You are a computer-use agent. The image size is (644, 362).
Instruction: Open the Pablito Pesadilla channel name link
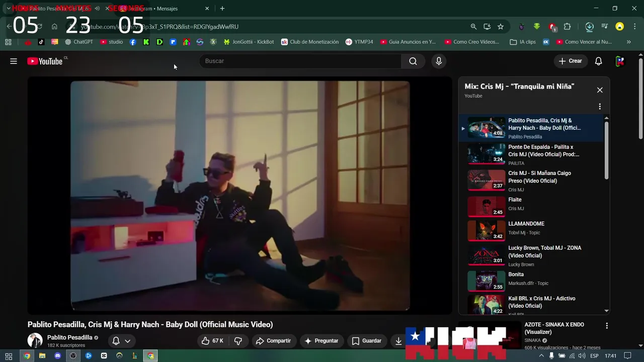click(x=69, y=337)
